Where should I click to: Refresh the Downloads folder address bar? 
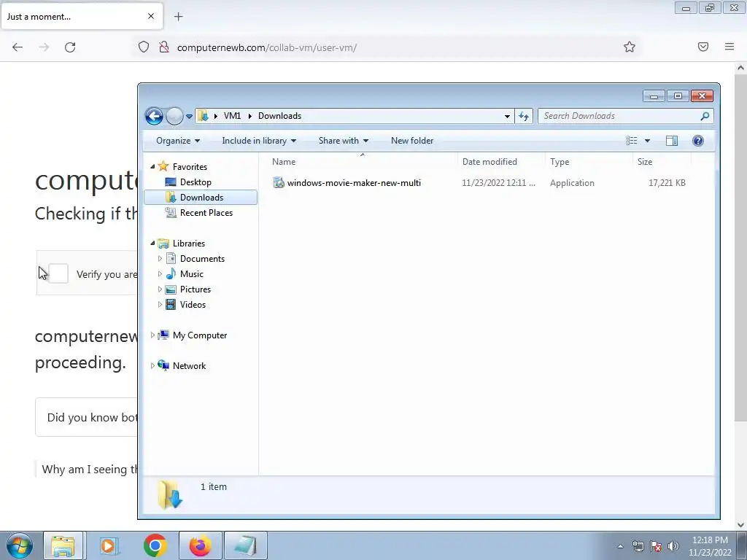click(524, 116)
